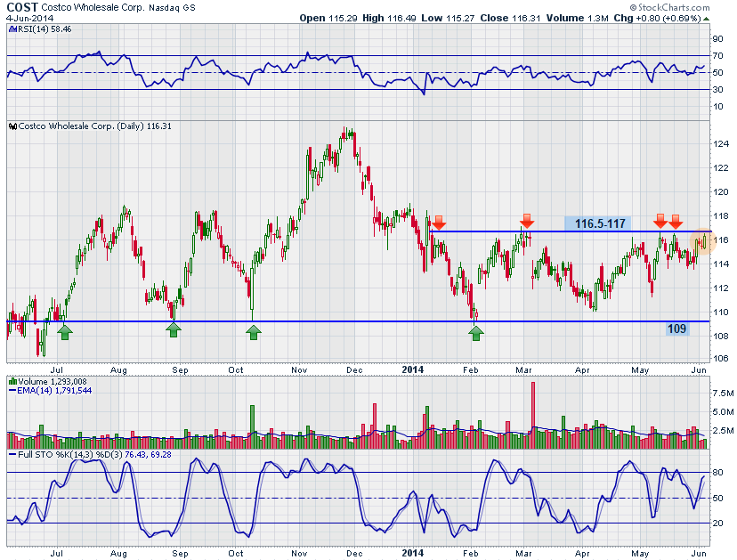The height and width of the screenshot is (560, 737).
Task: Click the Dec label under the price panel
Action: point(354,370)
